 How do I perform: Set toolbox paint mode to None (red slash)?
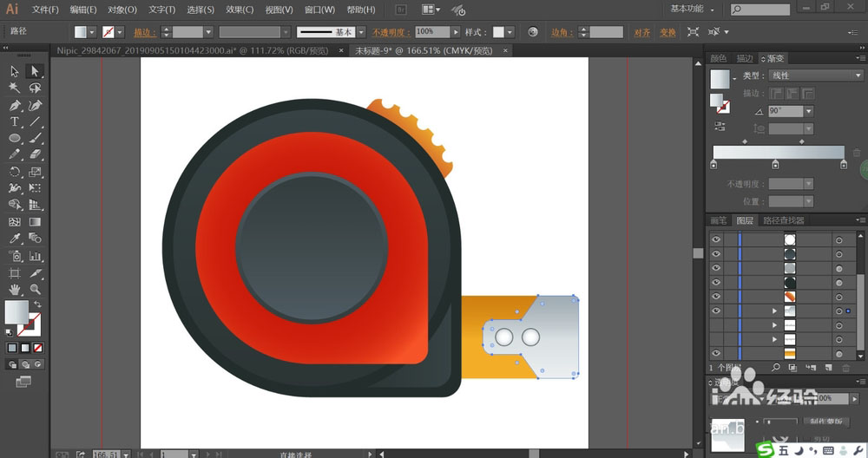pos(37,348)
